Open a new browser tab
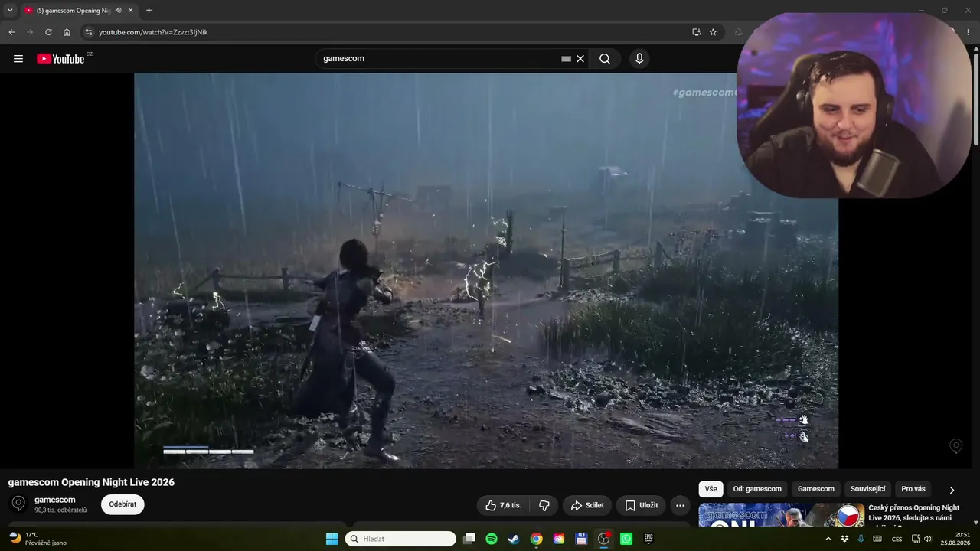Screen dimensions: 980x551 [x=149, y=11]
